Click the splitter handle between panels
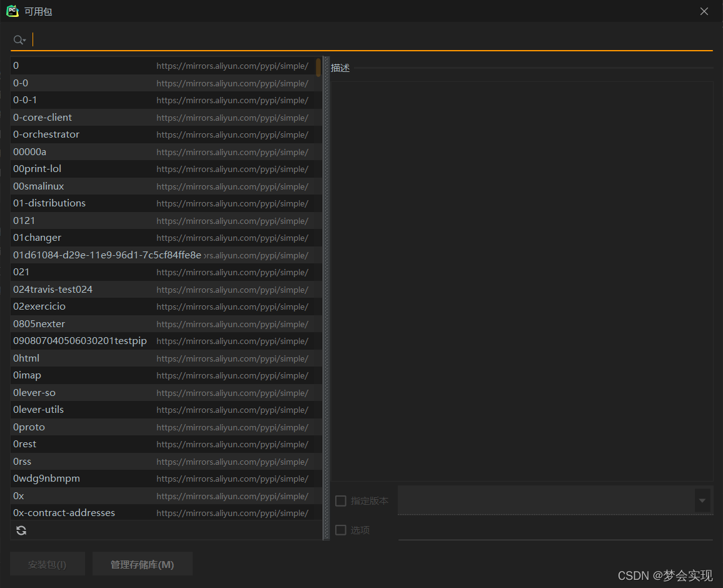 point(326,298)
